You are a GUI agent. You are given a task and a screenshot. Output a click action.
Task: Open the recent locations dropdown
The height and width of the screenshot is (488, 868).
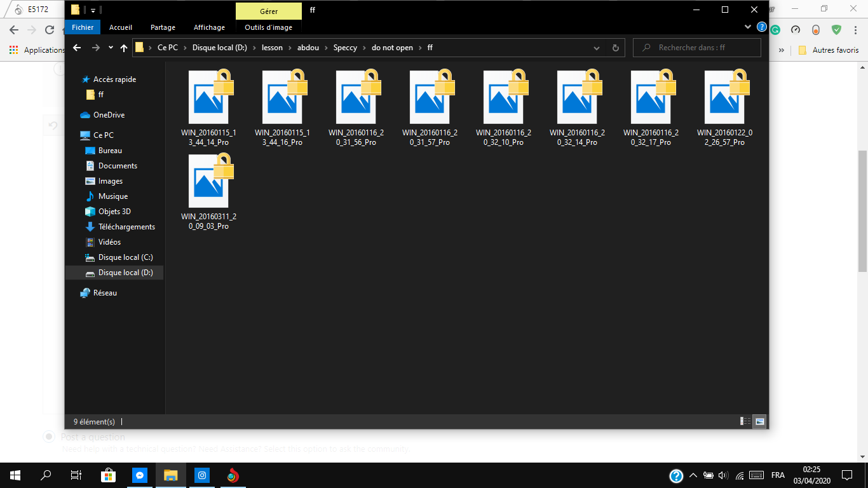[111, 48]
